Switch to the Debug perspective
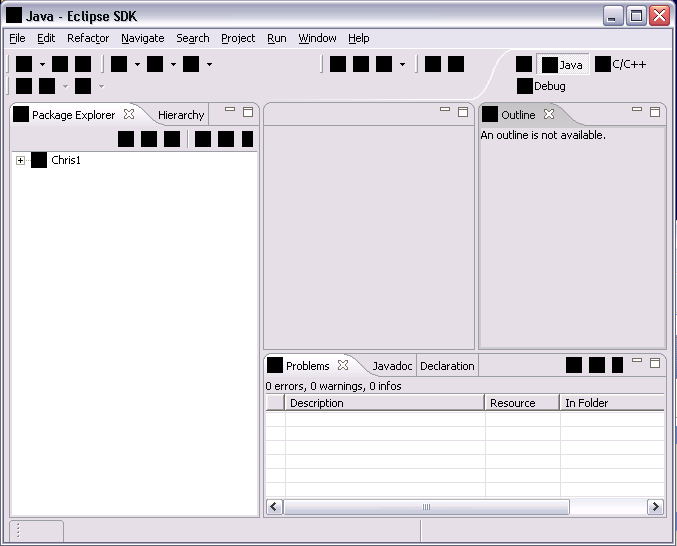The image size is (677, 546). point(541,86)
